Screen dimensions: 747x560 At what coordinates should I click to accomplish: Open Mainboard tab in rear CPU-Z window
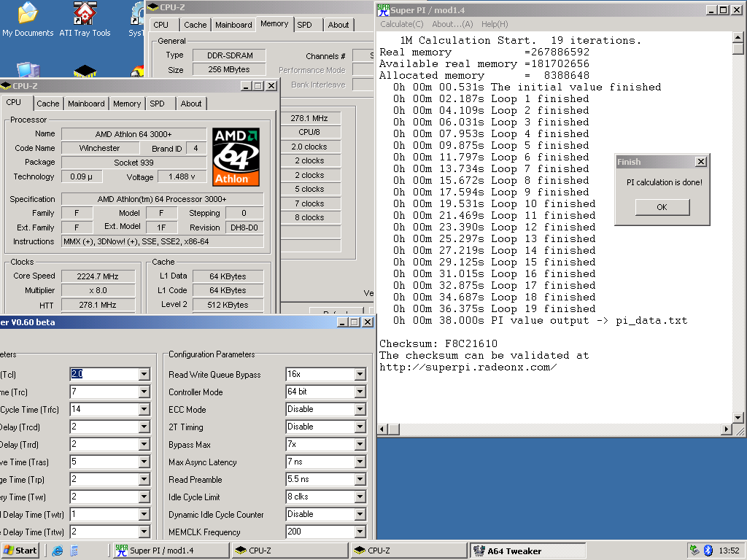(x=233, y=25)
